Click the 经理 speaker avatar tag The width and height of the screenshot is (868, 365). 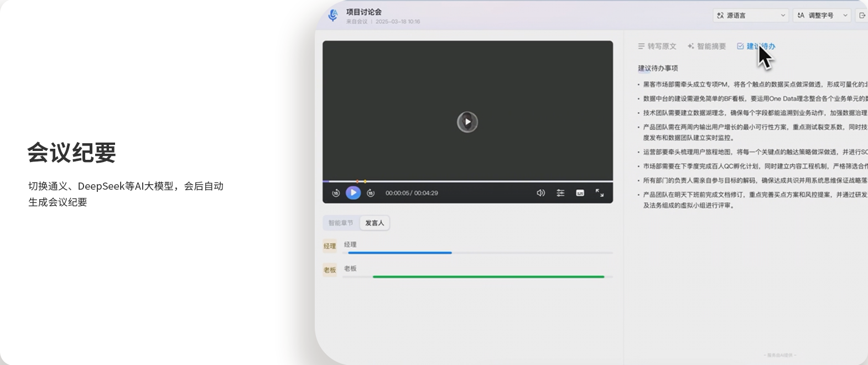[x=330, y=246]
